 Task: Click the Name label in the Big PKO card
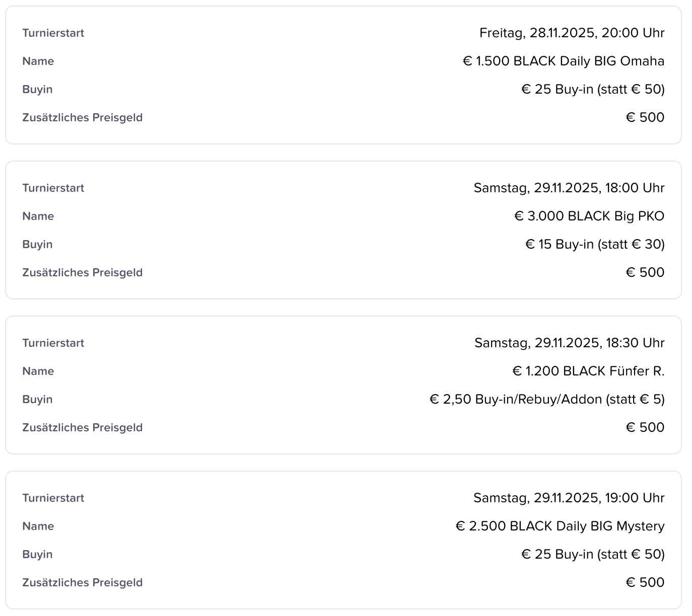coord(38,216)
